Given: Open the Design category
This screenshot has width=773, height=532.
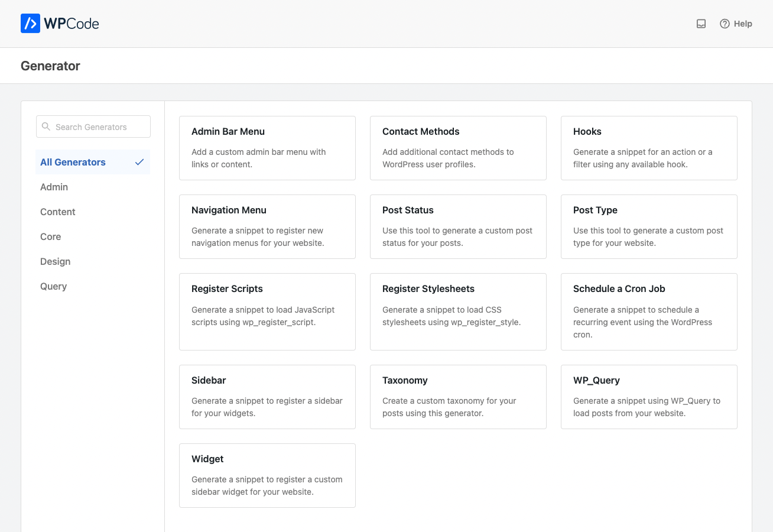Looking at the screenshot, I should coord(55,261).
